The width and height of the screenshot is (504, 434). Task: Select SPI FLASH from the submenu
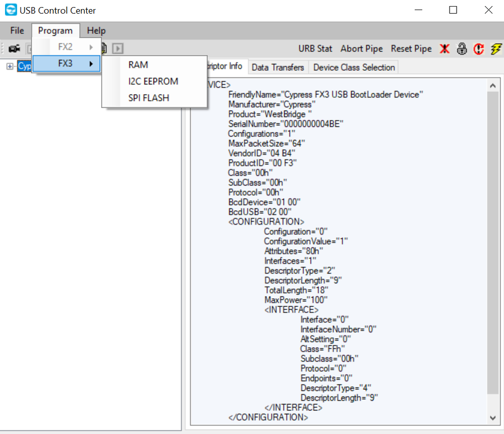(149, 98)
